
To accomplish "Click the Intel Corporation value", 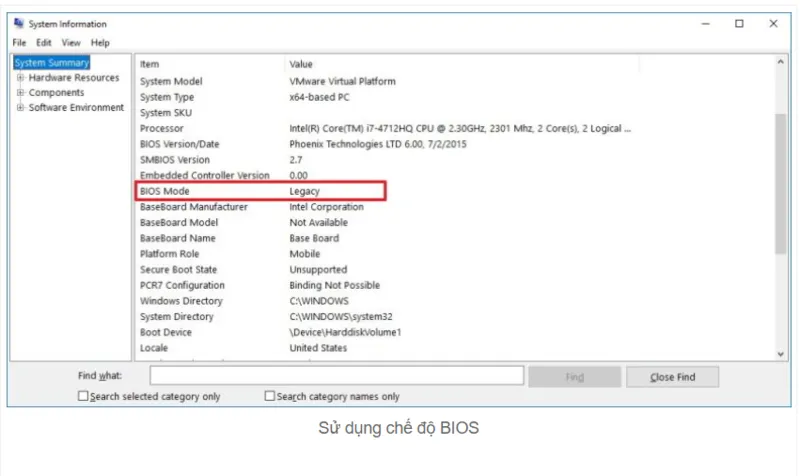I will [x=327, y=207].
